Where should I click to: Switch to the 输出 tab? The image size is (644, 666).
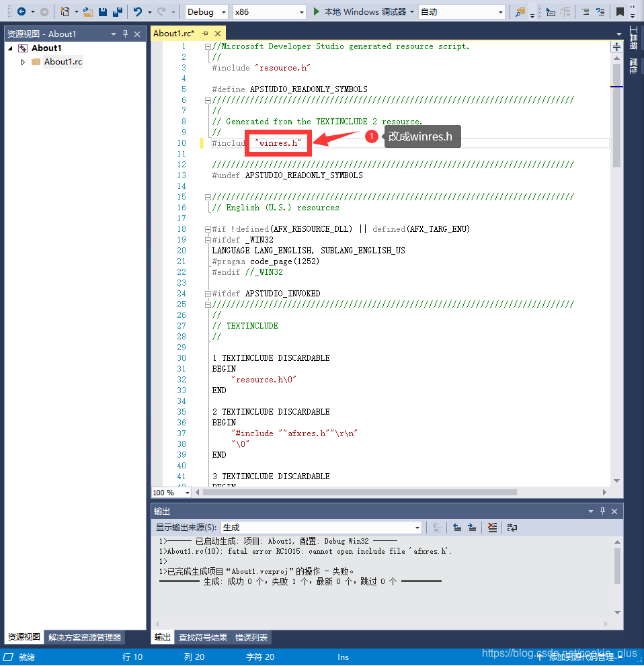pos(162,637)
